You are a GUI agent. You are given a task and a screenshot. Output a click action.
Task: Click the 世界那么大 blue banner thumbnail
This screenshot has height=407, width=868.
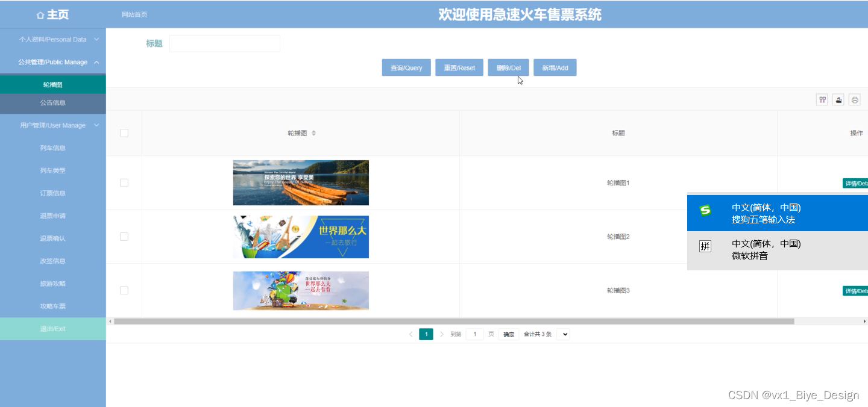coord(301,237)
